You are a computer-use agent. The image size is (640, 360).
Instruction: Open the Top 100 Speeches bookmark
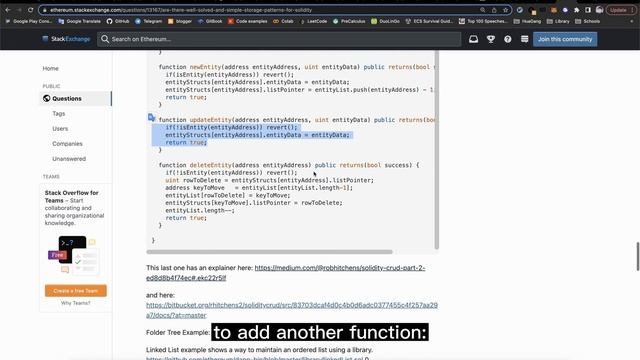484,21
